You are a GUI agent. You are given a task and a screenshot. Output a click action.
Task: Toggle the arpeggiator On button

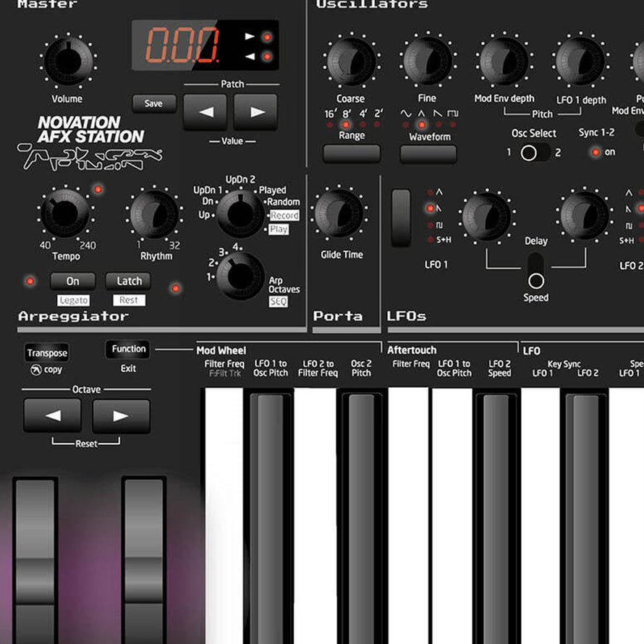coord(73,281)
